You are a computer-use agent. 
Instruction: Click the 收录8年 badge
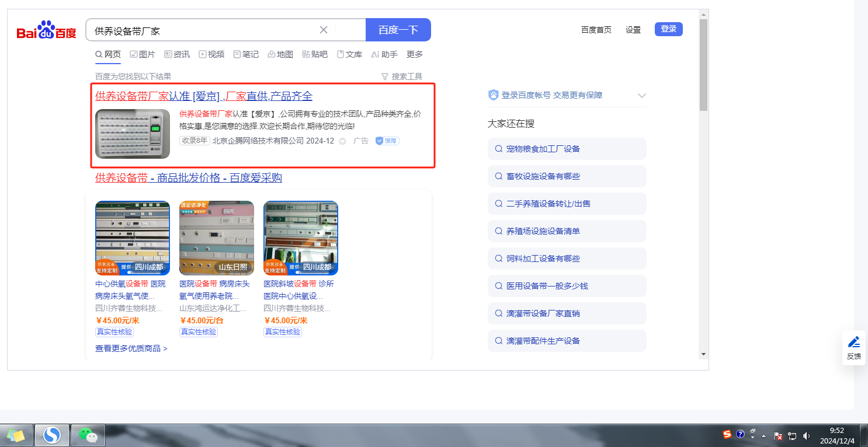[x=195, y=141]
